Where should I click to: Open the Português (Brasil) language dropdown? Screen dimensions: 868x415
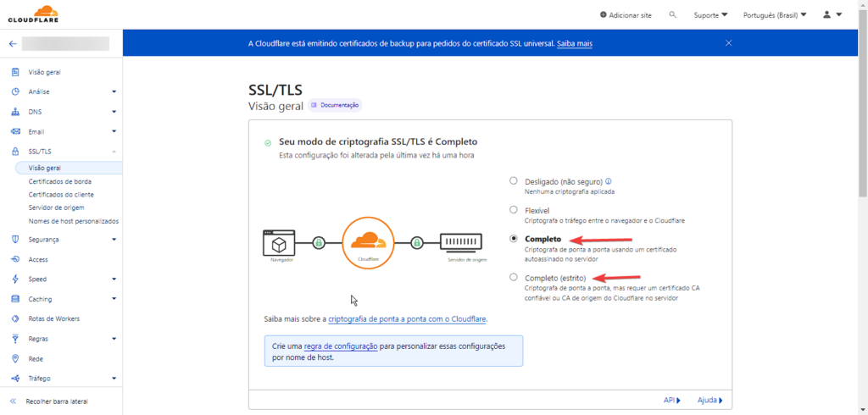pos(775,15)
